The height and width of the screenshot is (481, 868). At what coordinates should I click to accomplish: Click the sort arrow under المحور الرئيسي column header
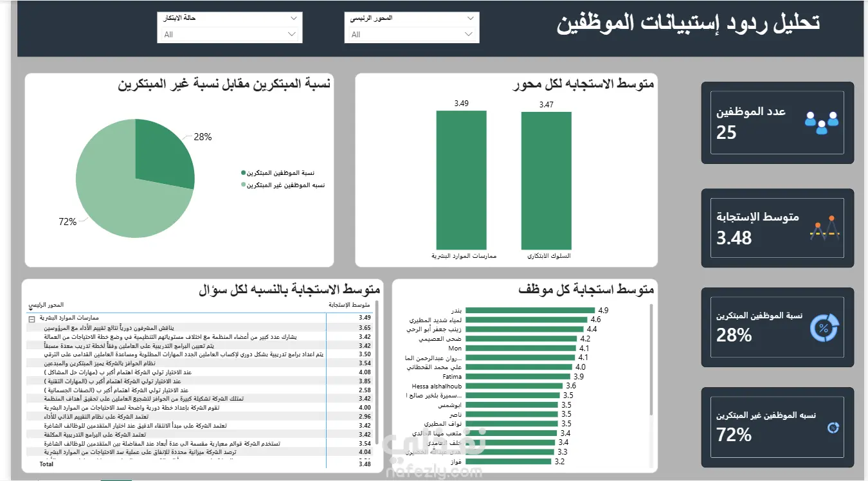tap(30, 309)
